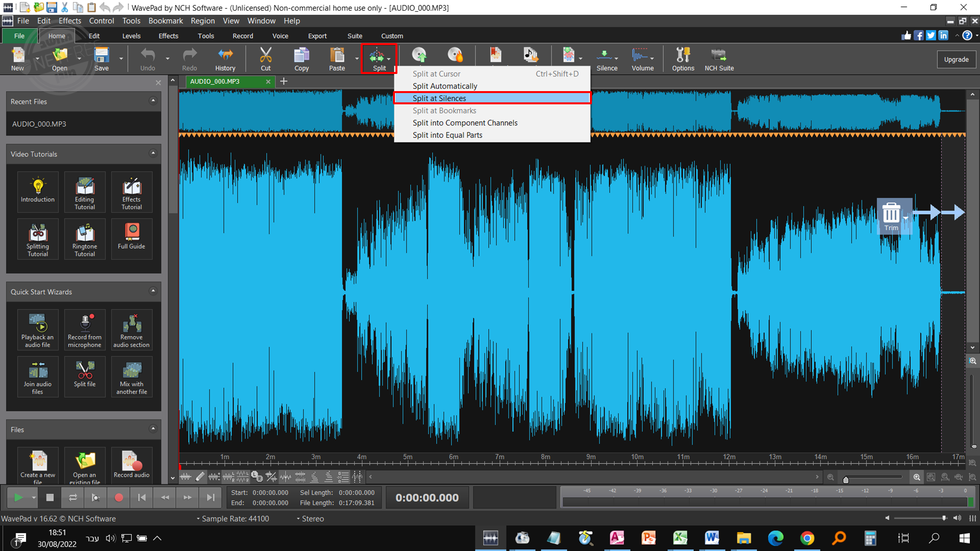Adjust the horizontal zoom slider

pos(846,479)
